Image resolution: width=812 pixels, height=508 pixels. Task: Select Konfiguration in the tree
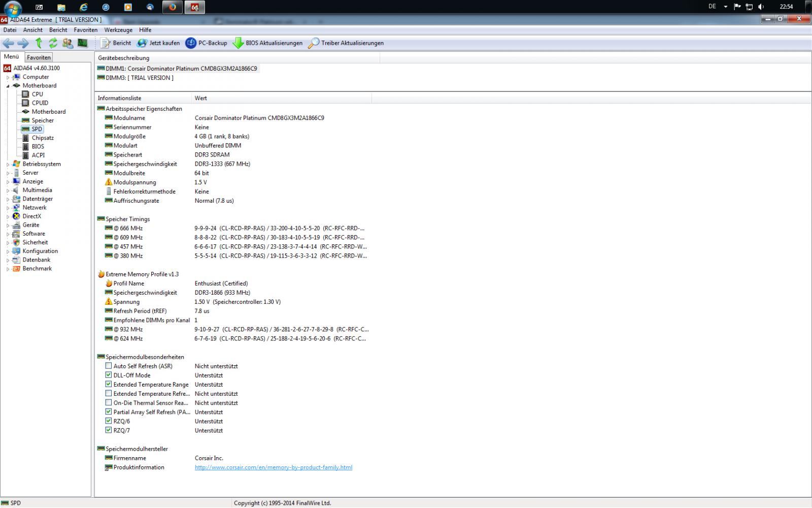(x=40, y=251)
